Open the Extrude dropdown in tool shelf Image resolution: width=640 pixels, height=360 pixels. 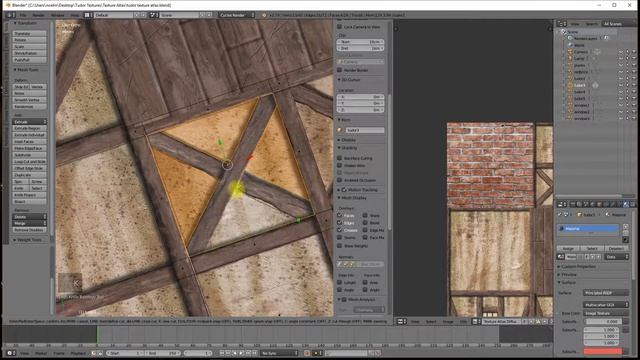point(30,122)
